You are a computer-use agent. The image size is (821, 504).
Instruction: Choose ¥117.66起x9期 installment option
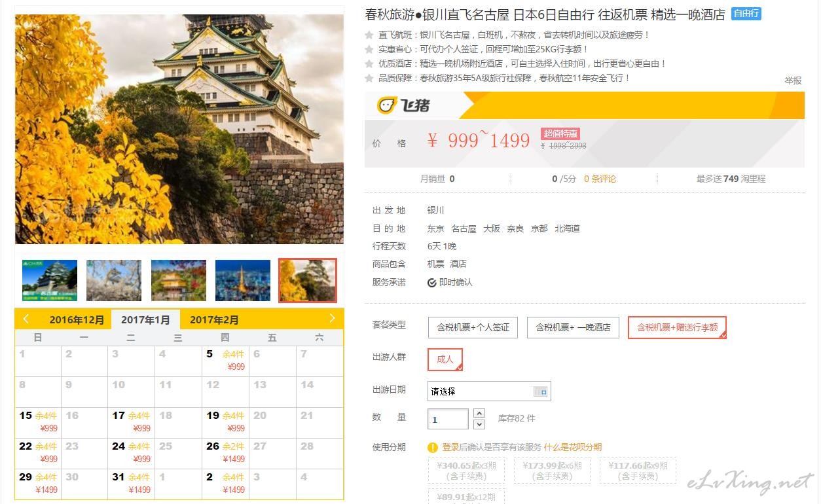(638, 471)
